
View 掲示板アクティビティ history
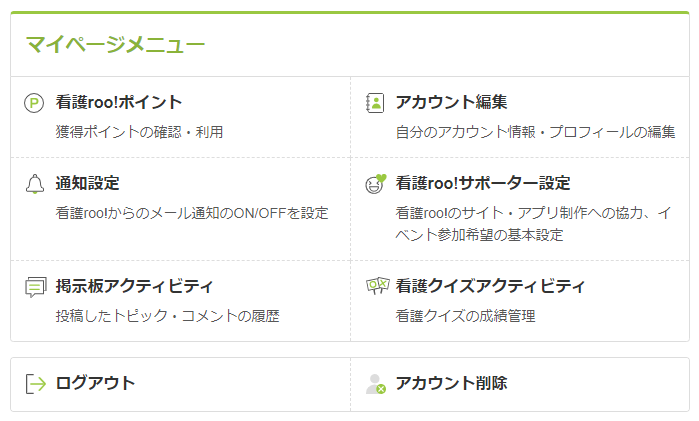tap(181, 301)
